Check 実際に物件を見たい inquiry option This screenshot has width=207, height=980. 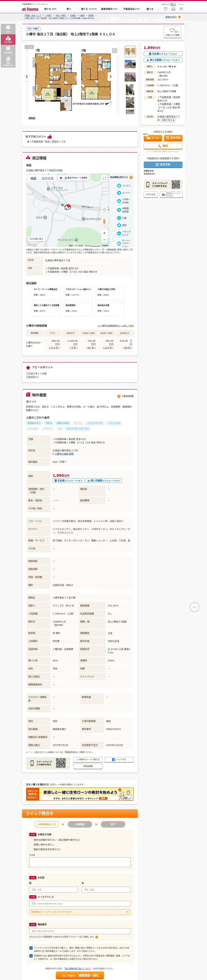tap(31, 845)
